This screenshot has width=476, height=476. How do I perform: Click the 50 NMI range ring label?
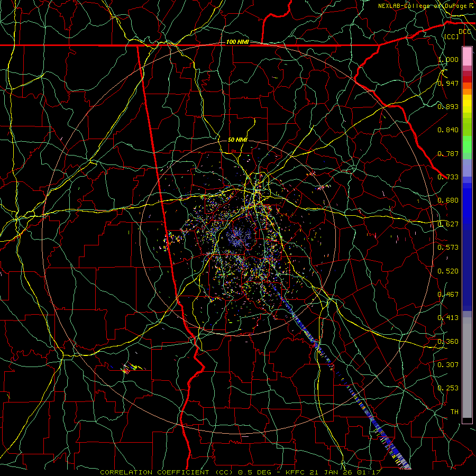[237, 140]
